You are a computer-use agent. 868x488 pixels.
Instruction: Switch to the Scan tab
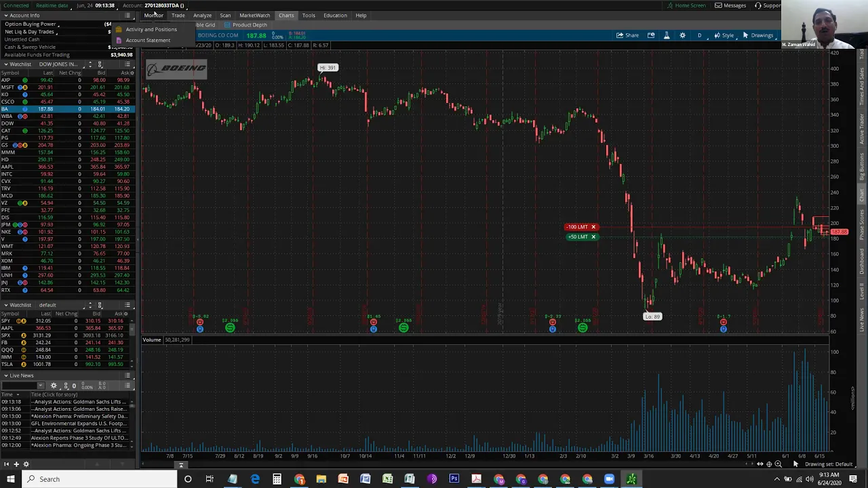coord(225,15)
